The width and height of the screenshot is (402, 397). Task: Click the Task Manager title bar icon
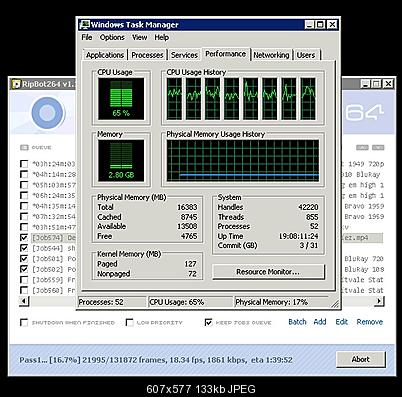pos(85,25)
